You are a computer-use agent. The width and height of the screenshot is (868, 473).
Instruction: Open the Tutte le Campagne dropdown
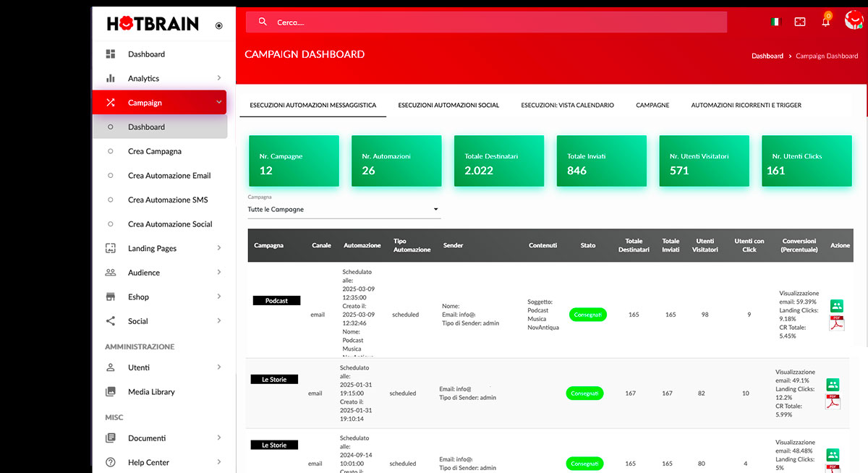click(x=344, y=210)
